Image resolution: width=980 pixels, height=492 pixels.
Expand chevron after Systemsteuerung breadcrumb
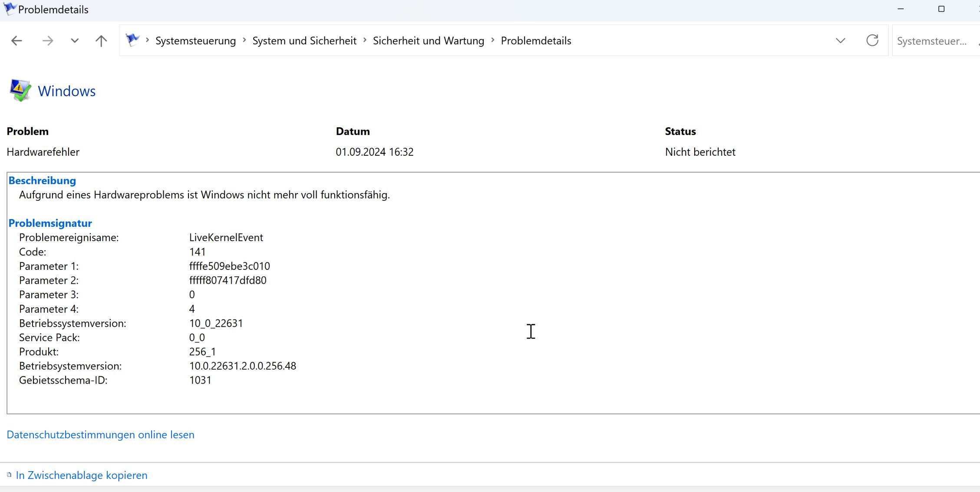click(x=244, y=40)
